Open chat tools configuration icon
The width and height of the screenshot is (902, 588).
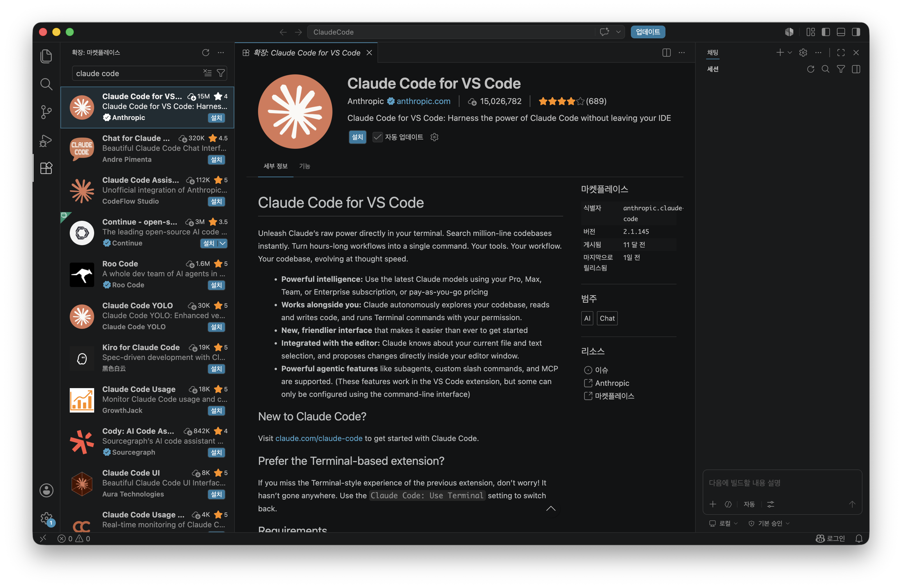pyautogui.click(x=770, y=504)
